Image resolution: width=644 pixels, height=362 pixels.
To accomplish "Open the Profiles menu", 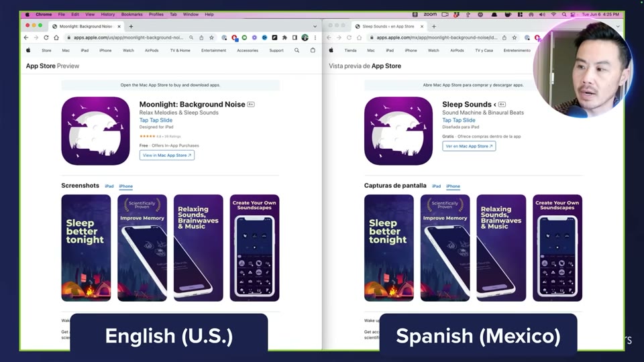I will click(x=156, y=14).
